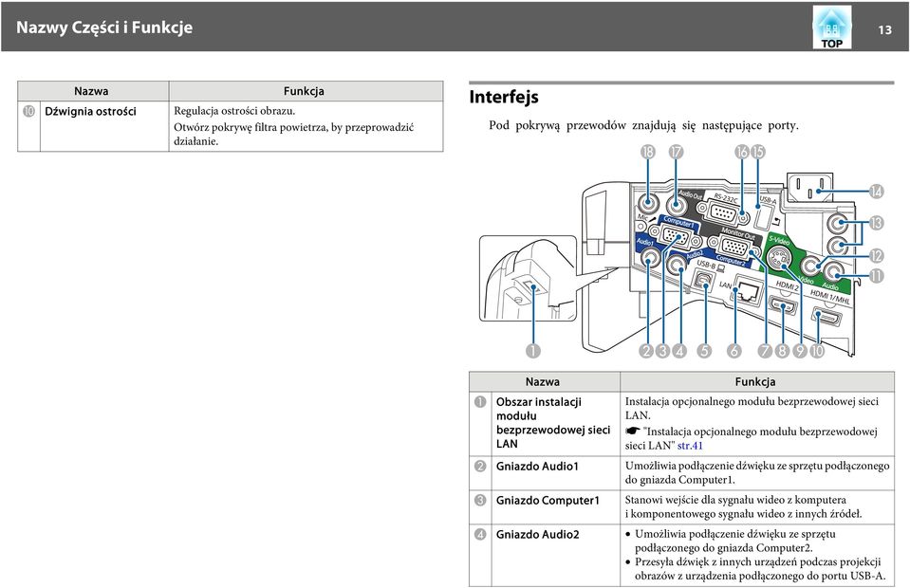Click the power inlet socket in the diagram
The image size is (910, 588).
click(x=809, y=187)
